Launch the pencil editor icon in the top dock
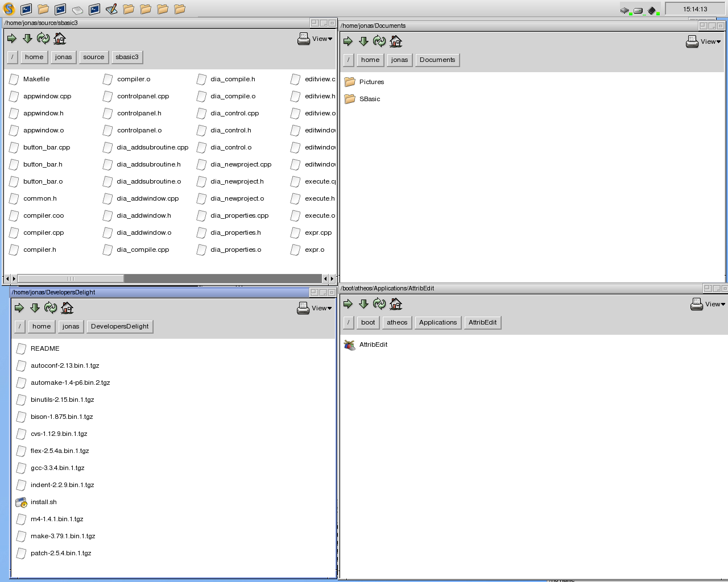 tap(111, 9)
